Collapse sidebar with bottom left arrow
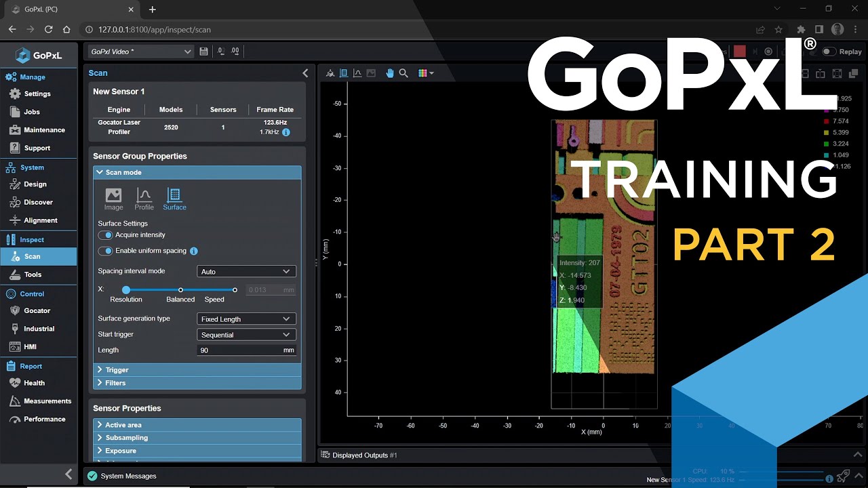 [68, 474]
